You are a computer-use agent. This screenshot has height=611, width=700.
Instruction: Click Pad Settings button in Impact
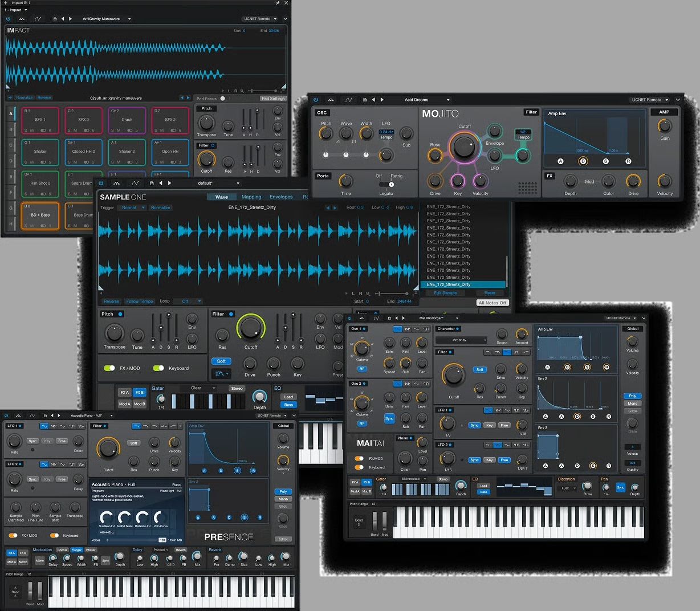(x=273, y=99)
